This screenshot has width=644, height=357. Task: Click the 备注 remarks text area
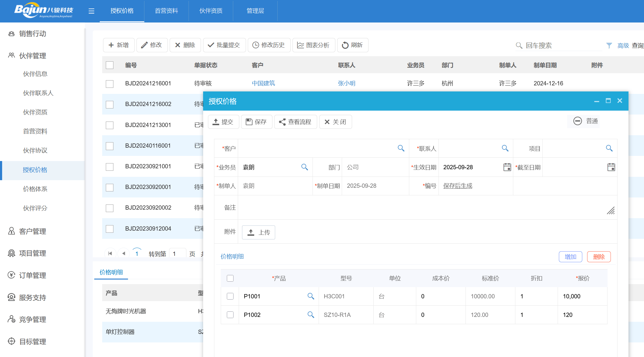426,208
